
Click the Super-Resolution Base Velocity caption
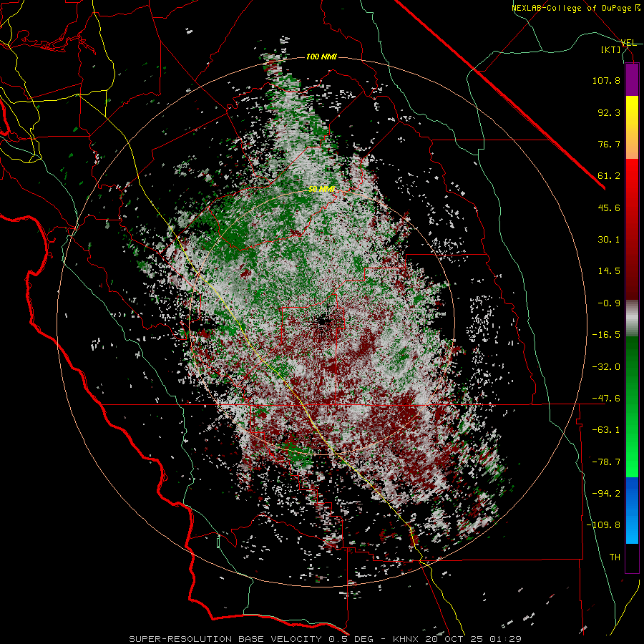pyautogui.click(x=325, y=639)
